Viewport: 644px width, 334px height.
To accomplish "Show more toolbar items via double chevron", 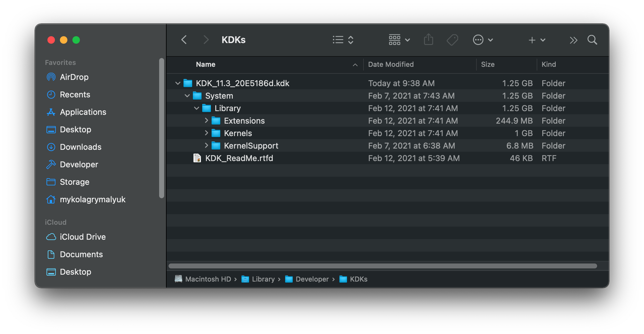I will pos(573,40).
